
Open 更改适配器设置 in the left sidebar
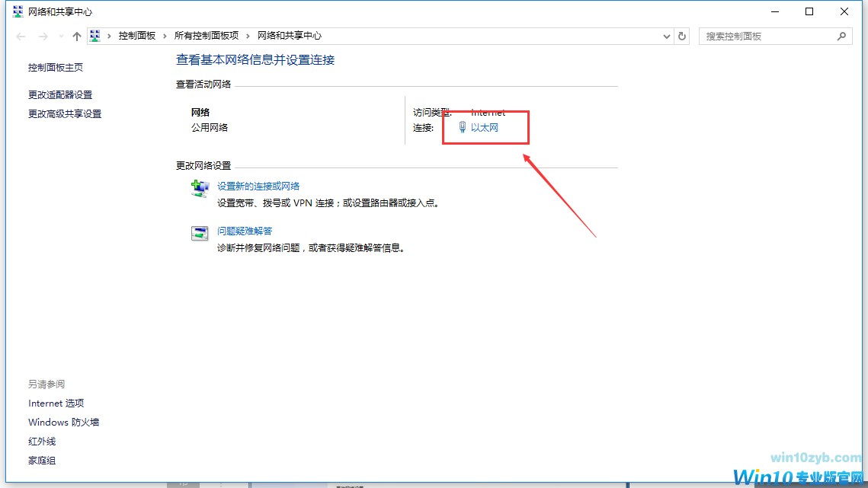pos(60,95)
